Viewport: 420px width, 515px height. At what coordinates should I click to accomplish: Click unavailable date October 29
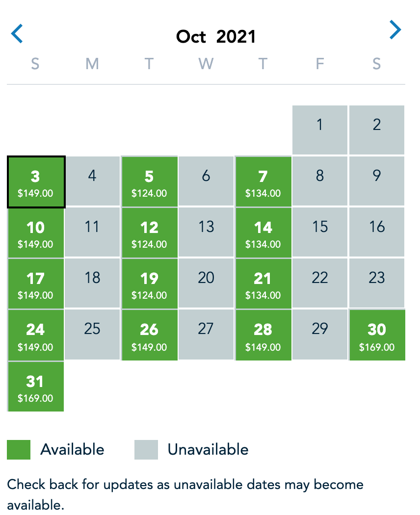(x=320, y=335)
